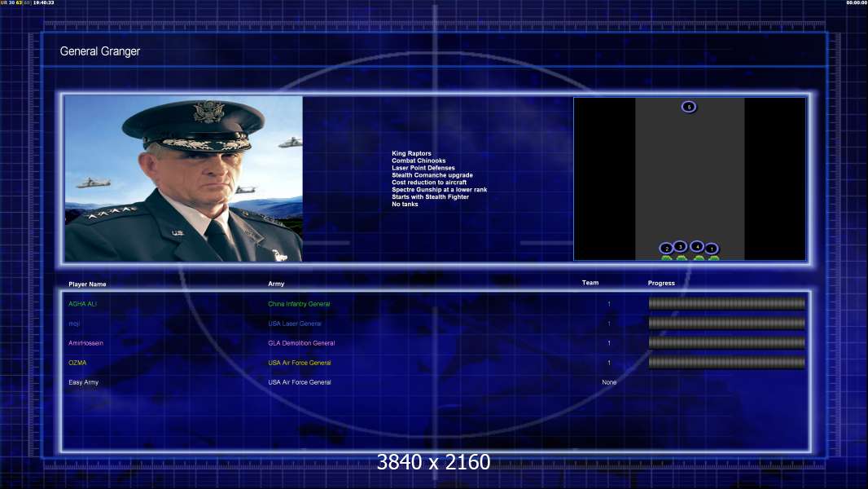The width and height of the screenshot is (868, 489).
Task: Click the 'Team' column header
Action: pyautogui.click(x=590, y=283)
